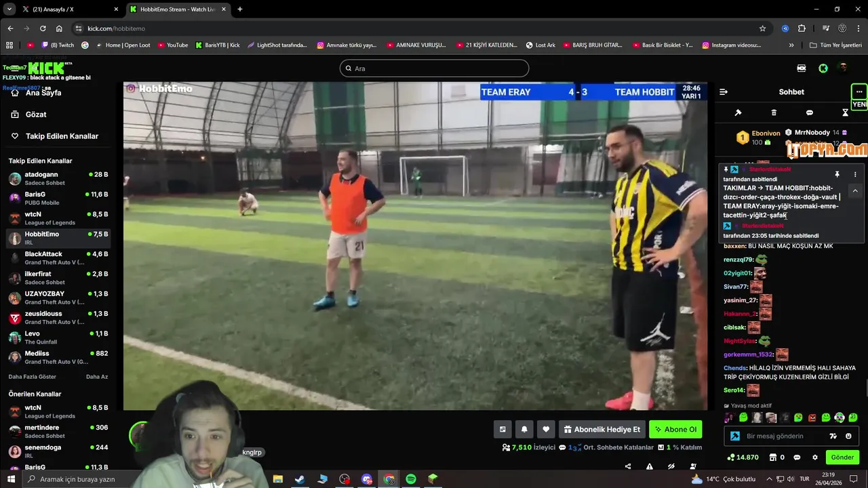The image size is (868, 488).
Task: Open browser extensions puzzle icon
Action: point(802,28)
